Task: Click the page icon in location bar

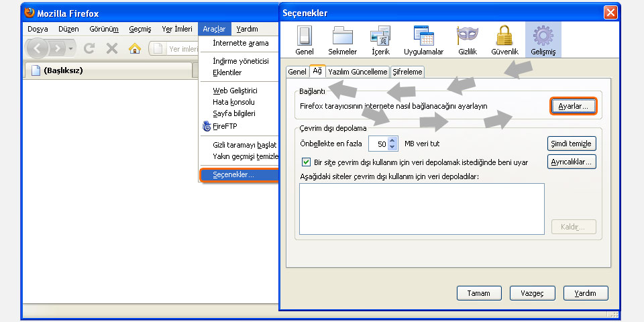Action: [x=158, y=49]
